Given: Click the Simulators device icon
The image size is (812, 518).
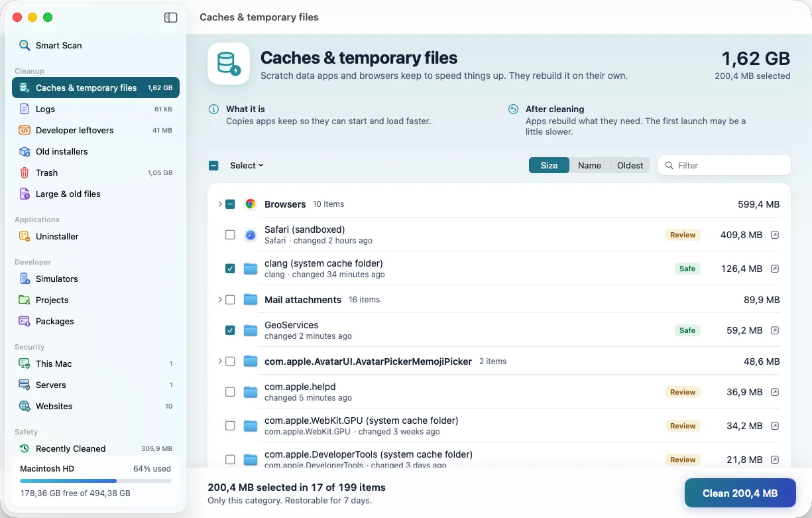Looking at the screenshot, I should [x=25, y=279].
